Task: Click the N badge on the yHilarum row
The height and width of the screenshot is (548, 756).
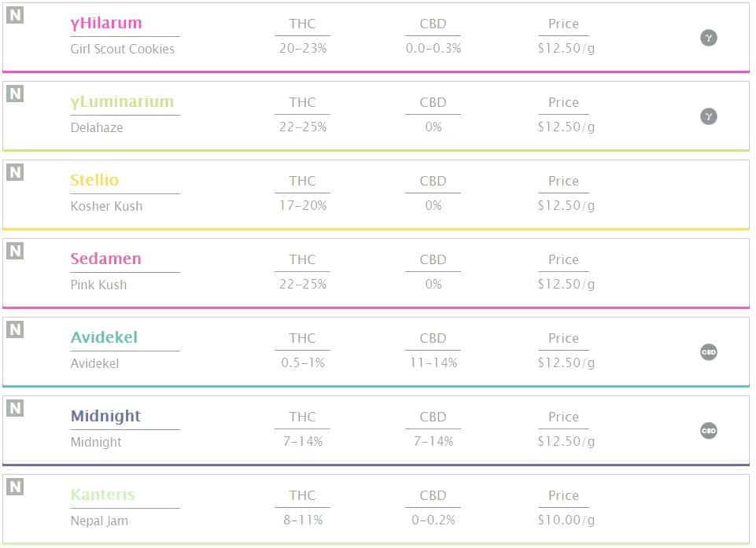Action: click(x=15, y=15)
